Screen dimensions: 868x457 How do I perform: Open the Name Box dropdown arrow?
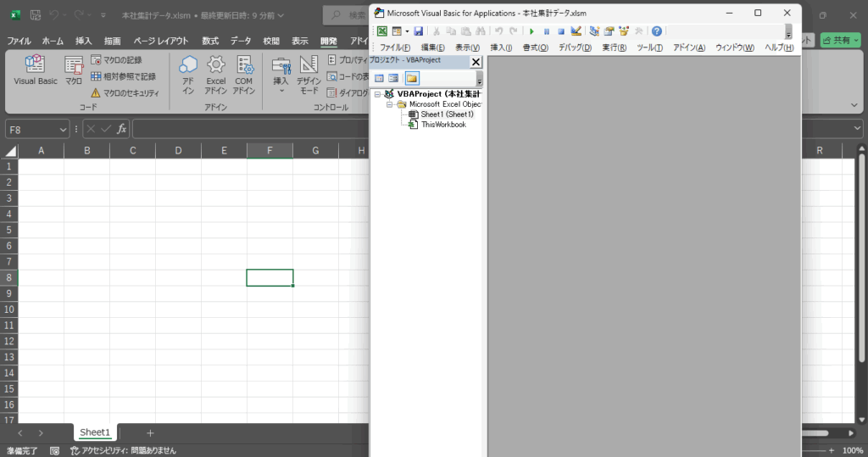click(64, 129)
